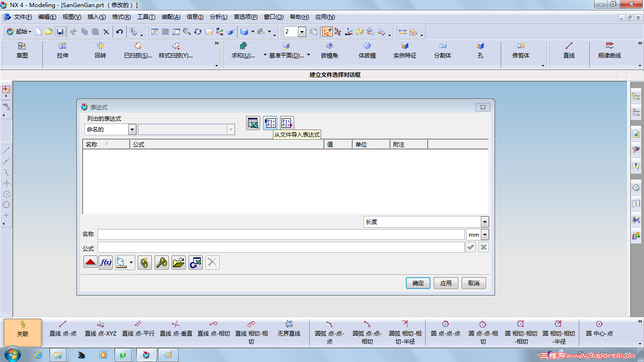
Task: Open the 工具(T) menu
Action: coord(146,17)
